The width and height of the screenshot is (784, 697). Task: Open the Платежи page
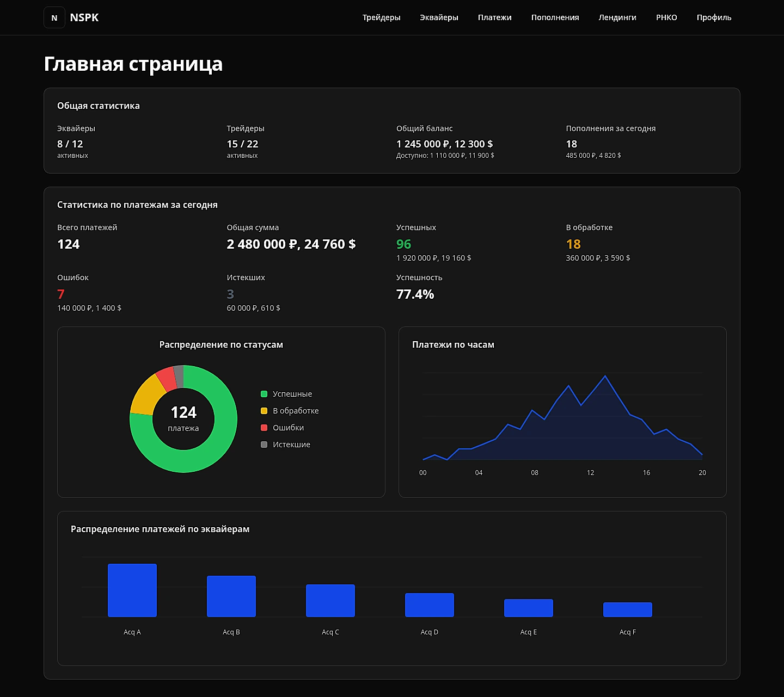tap(494, 17)
